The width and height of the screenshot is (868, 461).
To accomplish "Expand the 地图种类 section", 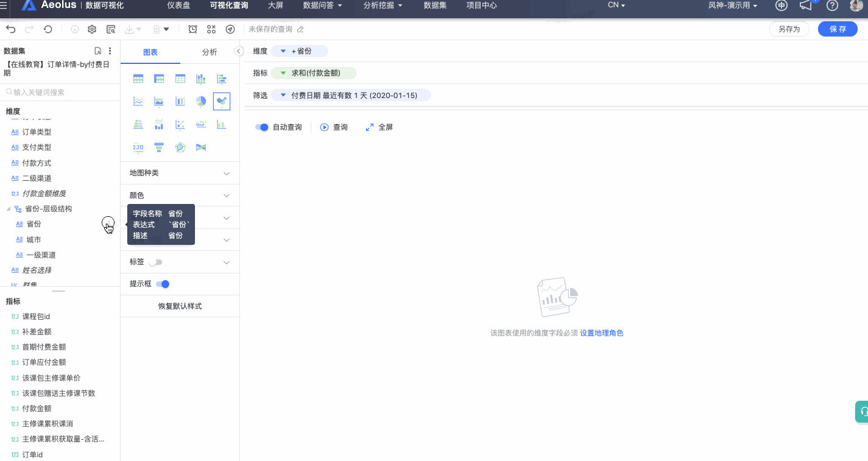I will 180,173.
